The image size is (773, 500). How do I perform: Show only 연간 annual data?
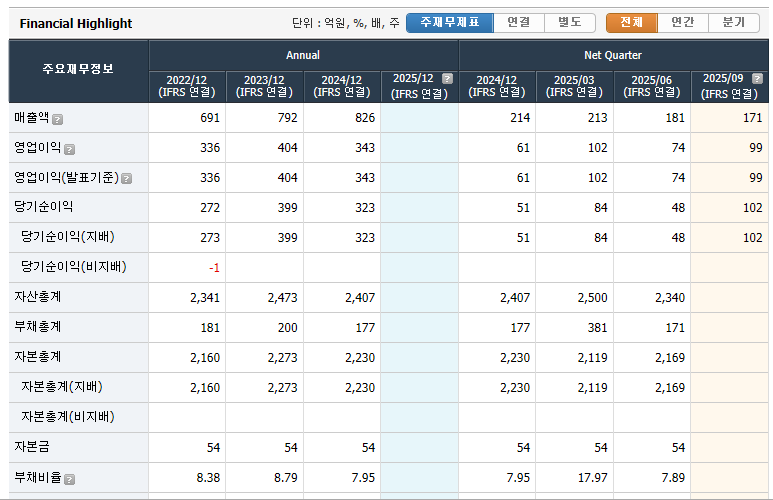(682, 22)
